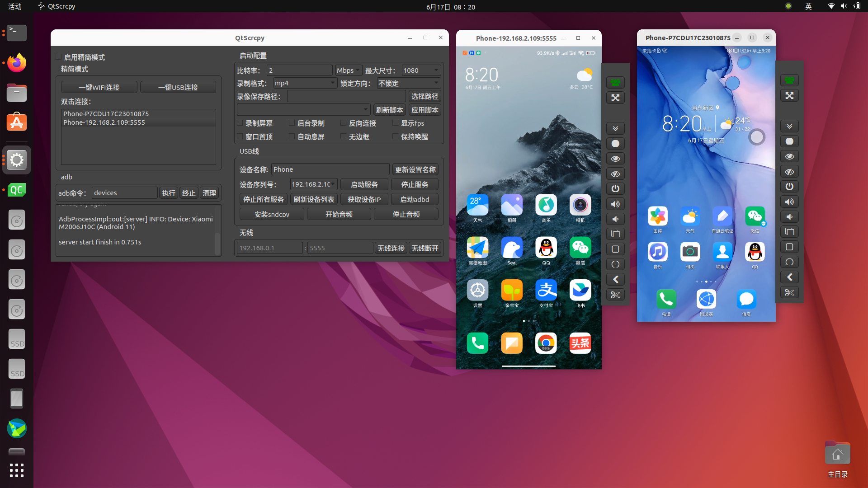Open Activities via 活动 in the top bar
This screenshot has width=868, height=488.
click(14, 6)
